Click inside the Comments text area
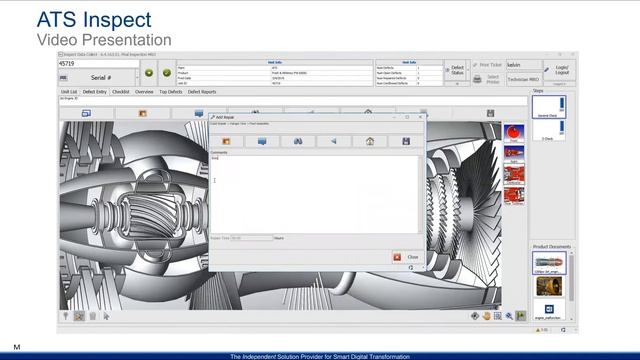The height and width of the screenshot is (360, 640). [x=314, y=194]
